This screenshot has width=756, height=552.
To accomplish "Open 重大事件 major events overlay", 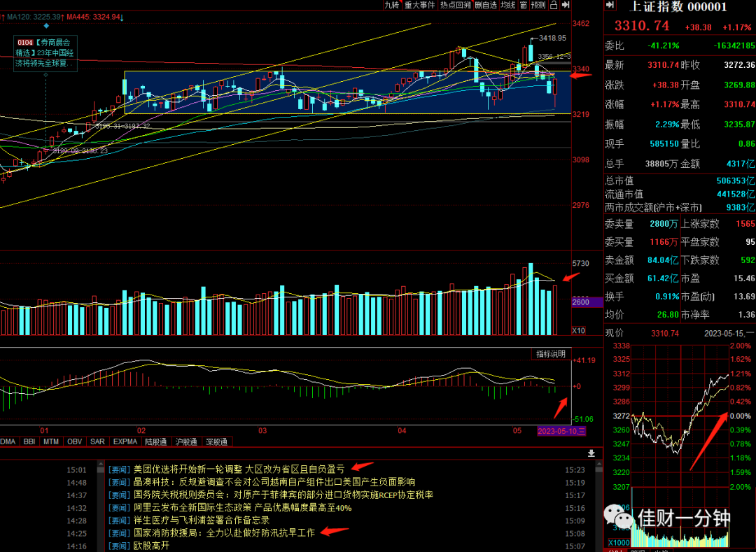I will (419, 5).
